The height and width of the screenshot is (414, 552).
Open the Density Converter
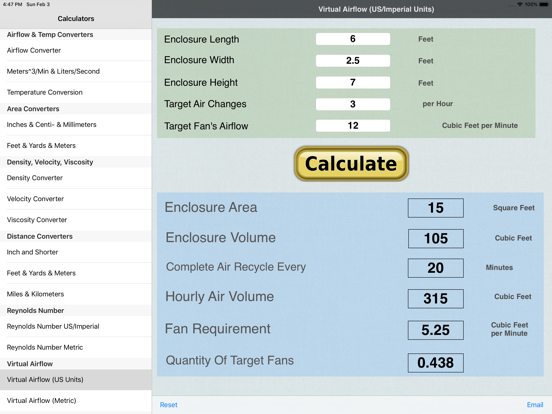pyautogui.click(x=76, y=178)
